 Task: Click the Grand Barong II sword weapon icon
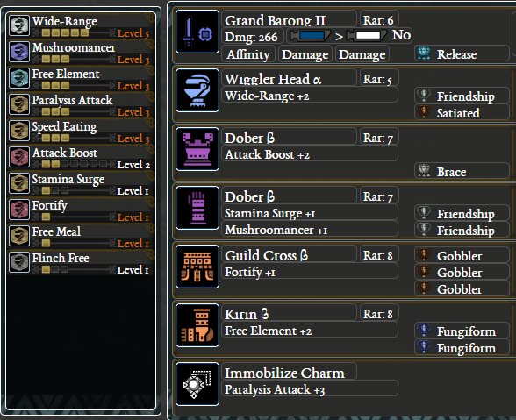(x=197, y=32)
